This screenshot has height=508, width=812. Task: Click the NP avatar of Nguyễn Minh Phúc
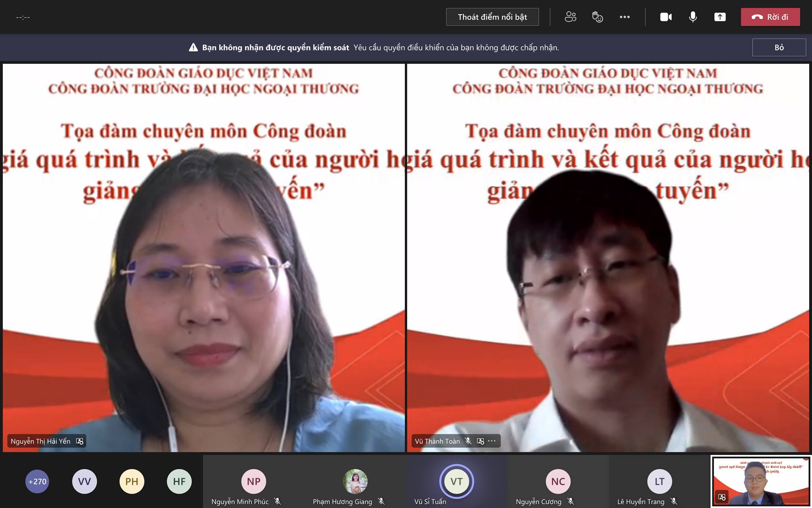[x=254, y=481]
